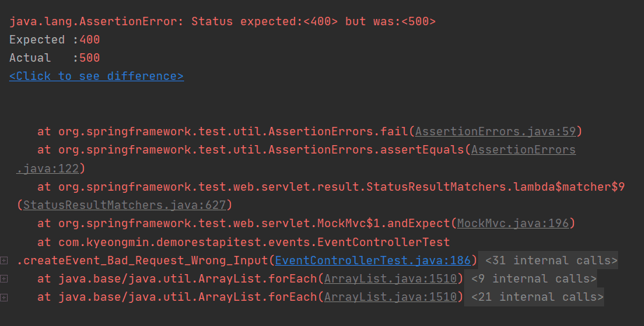Expand the '21 internal calls' folded region

pyautogui.click(x=537, y=297)
